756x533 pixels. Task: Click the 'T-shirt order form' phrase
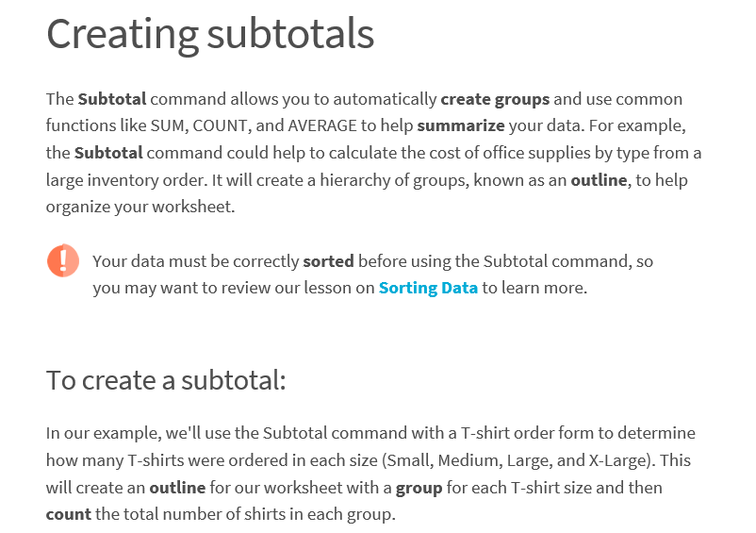[528, 433]
